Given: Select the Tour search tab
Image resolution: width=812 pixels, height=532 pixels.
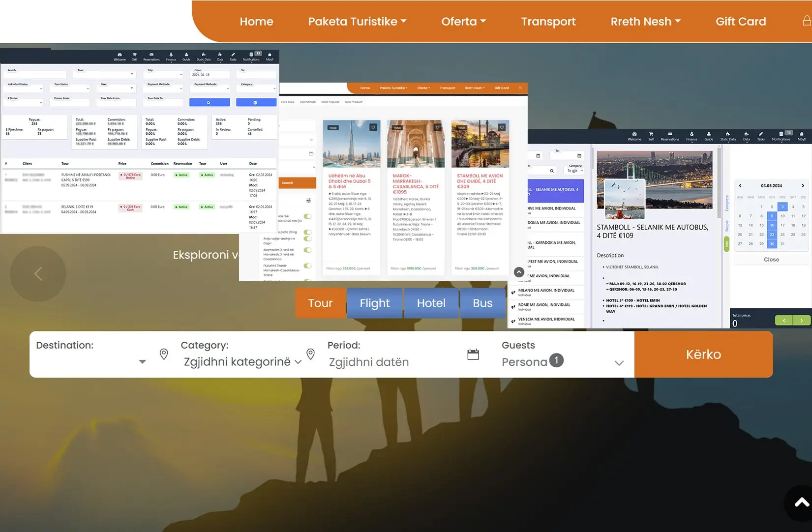Looking at the screenshot, I should 321,303.
